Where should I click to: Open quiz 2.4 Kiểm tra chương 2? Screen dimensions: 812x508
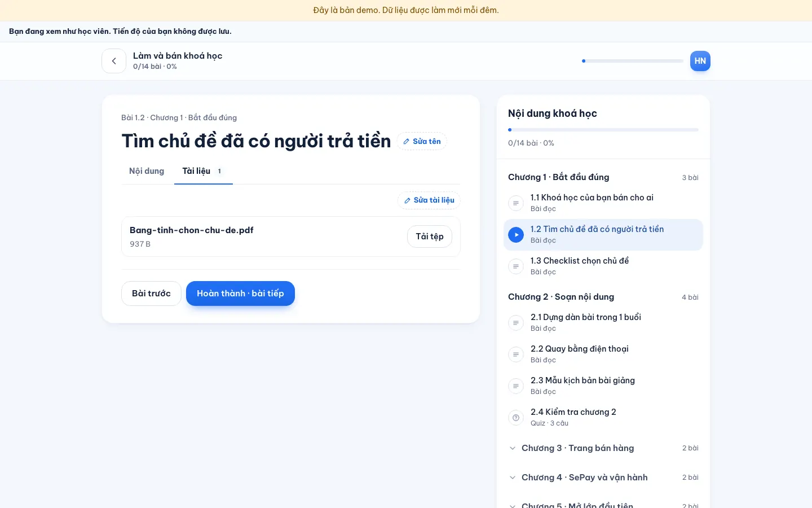click(x=603, y=418)
